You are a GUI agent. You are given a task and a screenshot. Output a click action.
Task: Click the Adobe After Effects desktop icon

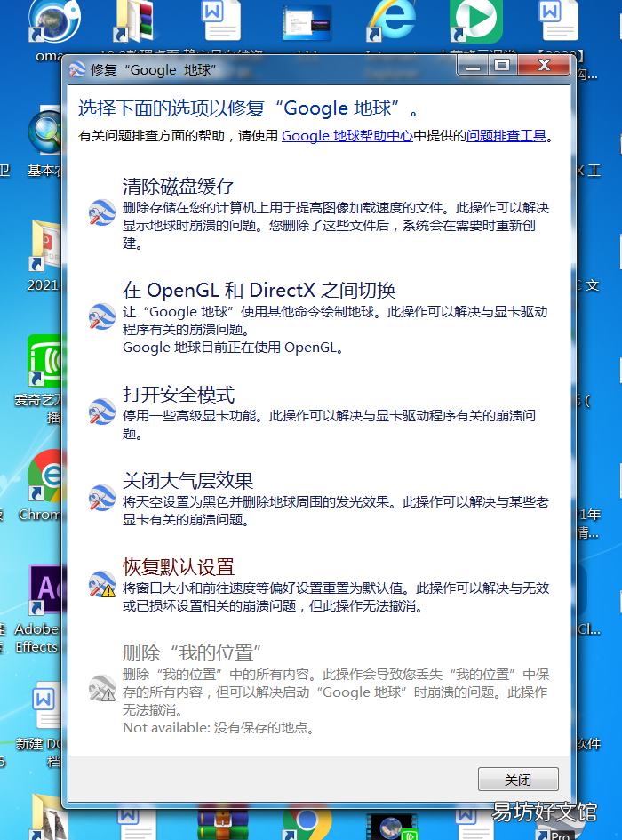coord(46,589)
